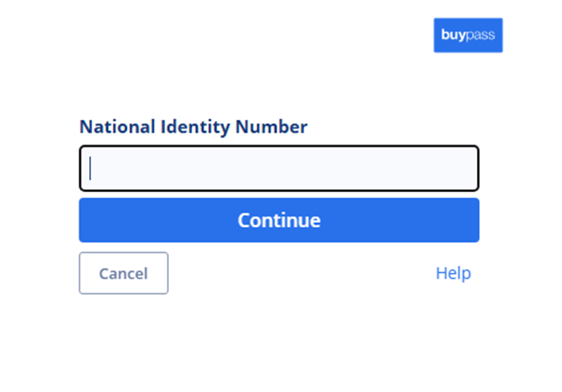Screen dimensions: 562x392
Task: Click inside the empty text input
Action: click(x=279, y=168)
